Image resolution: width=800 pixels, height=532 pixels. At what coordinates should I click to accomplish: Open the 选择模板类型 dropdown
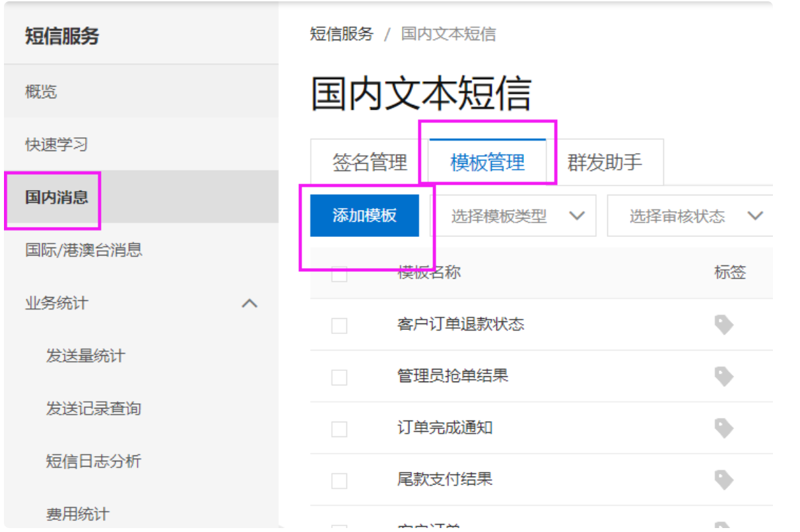tap(513, 216)
